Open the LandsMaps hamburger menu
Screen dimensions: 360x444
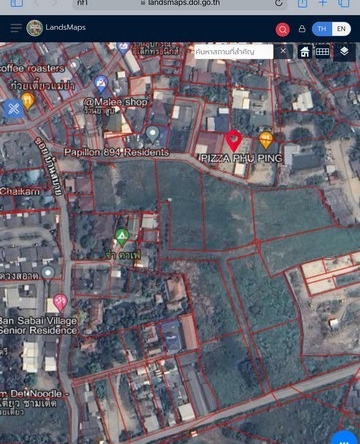pyautogui.click(x=16, y=28)
